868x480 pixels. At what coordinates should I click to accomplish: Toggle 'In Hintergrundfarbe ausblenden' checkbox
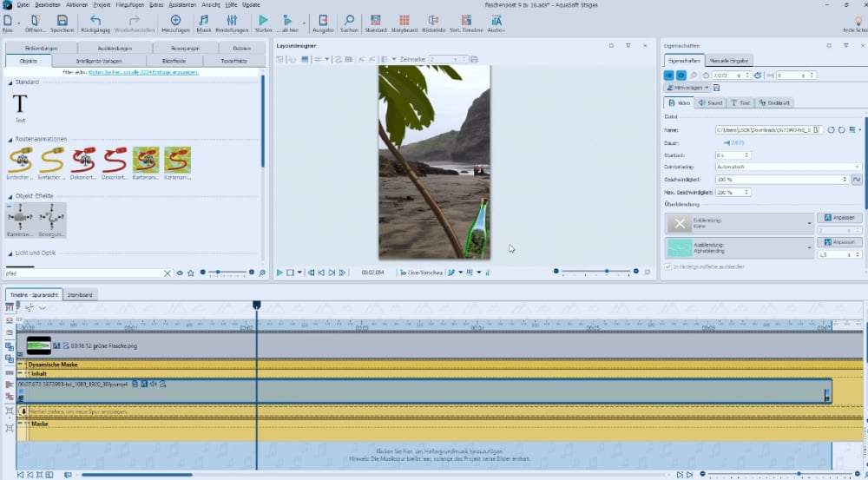668,266
